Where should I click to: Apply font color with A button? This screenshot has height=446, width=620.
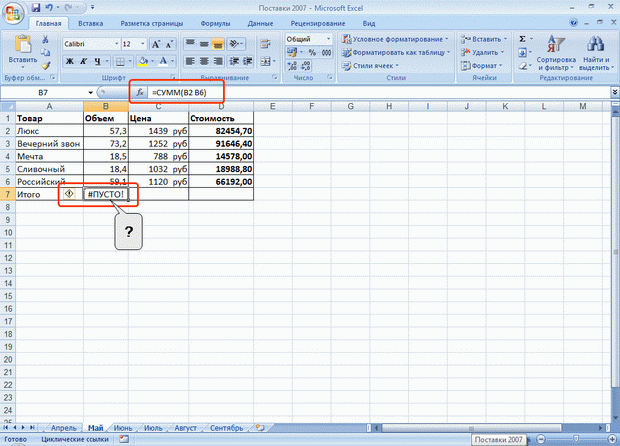163,61
